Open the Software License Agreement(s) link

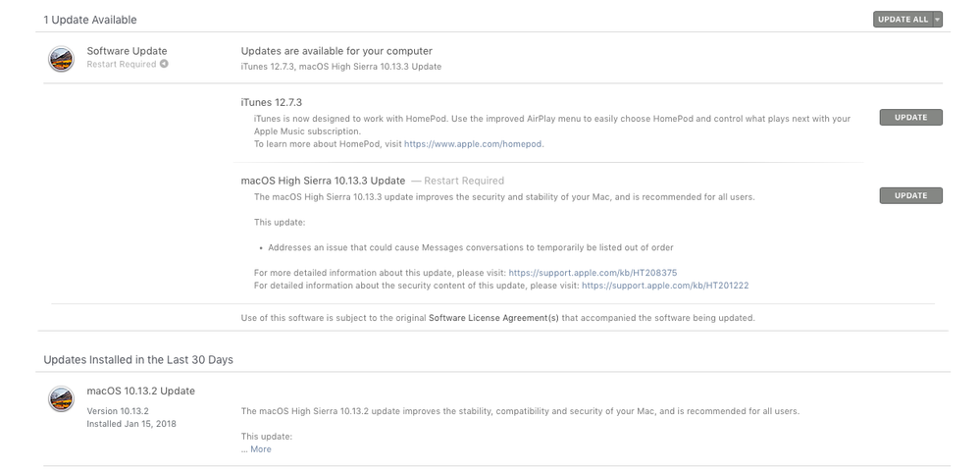(493, 318)
